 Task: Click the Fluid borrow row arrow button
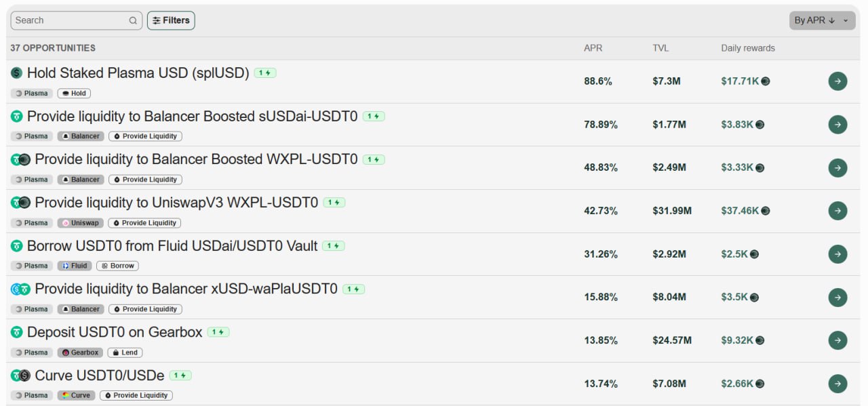click(837, 254)
